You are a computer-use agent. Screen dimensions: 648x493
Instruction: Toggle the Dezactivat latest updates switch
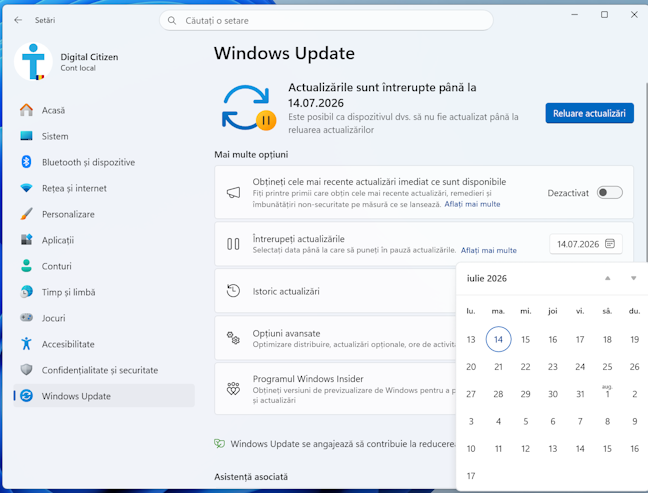tap(610, 193)
